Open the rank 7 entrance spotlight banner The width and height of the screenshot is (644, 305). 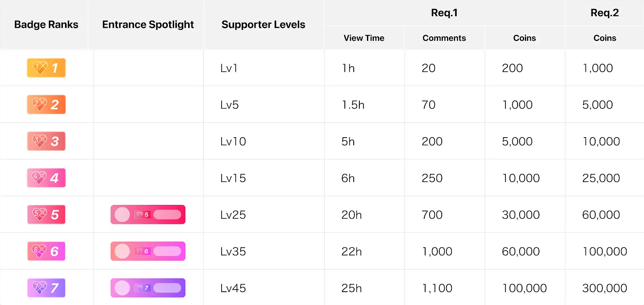tap(148, 288)
